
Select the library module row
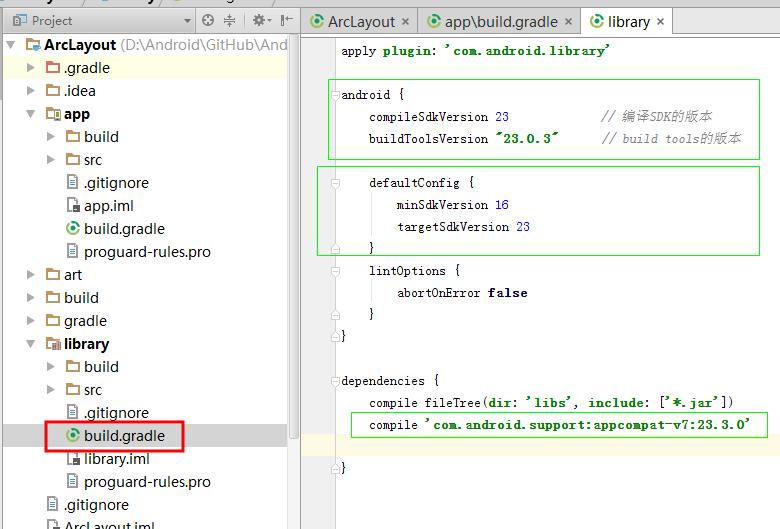[145, 344]
